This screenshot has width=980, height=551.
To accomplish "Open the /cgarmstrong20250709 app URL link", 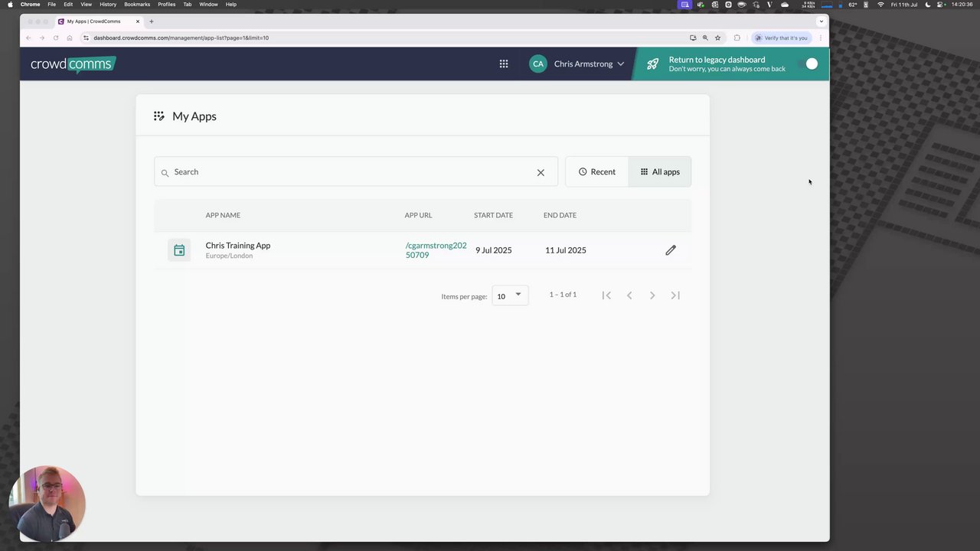I will [x=436, y=250].
